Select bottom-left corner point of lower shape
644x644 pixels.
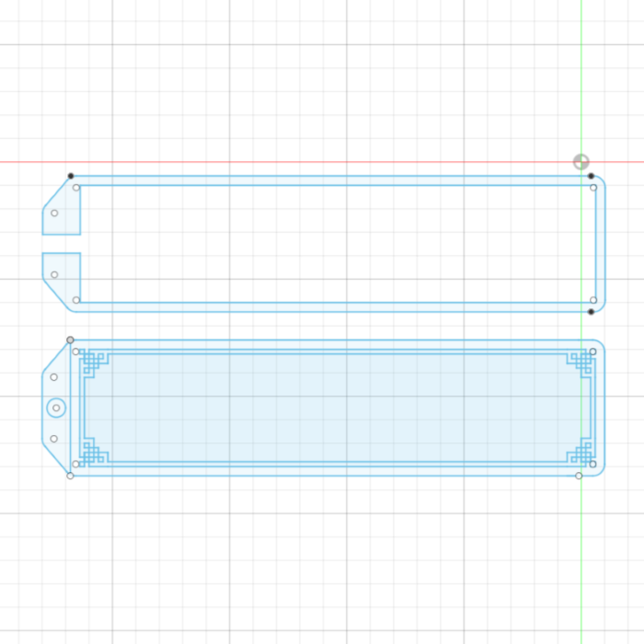(70, 476)
